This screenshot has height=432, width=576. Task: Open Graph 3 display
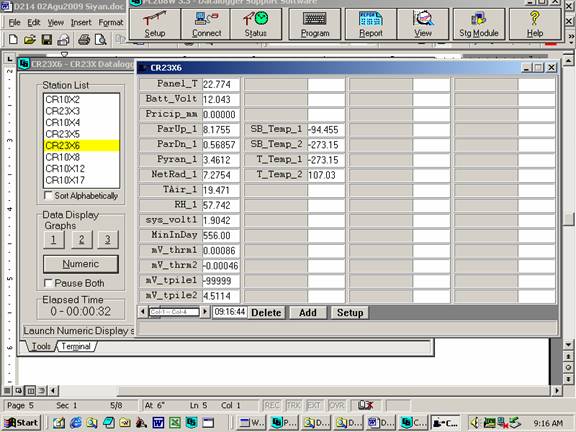point(108,240)
